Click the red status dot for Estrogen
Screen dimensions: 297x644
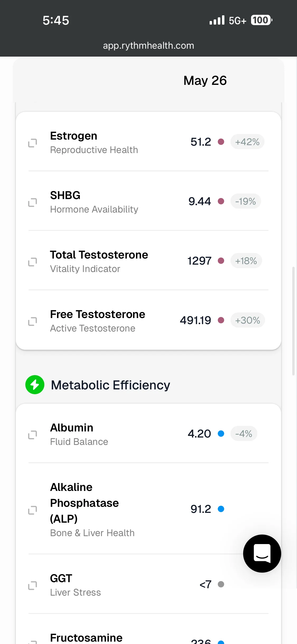(221, 142)
